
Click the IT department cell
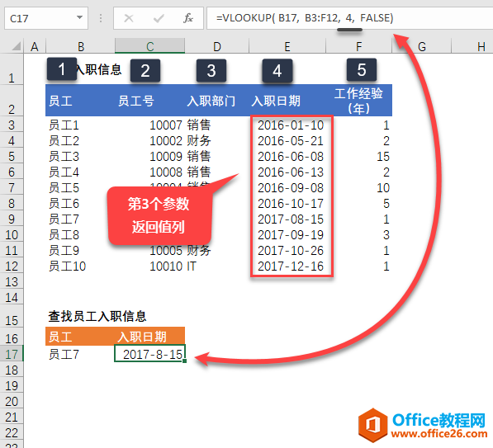(x=217, y=266)
